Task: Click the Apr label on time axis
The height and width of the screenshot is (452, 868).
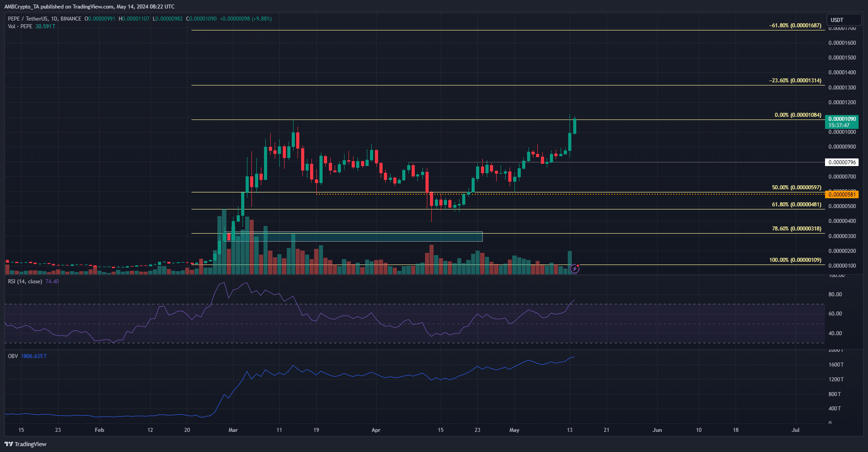Action: [x=376, y=430]
